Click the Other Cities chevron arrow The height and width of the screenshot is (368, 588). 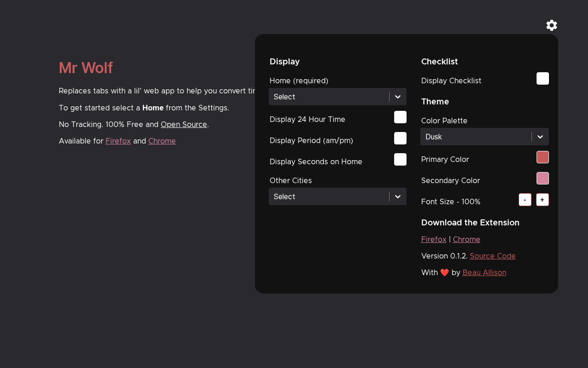point(398,196)
